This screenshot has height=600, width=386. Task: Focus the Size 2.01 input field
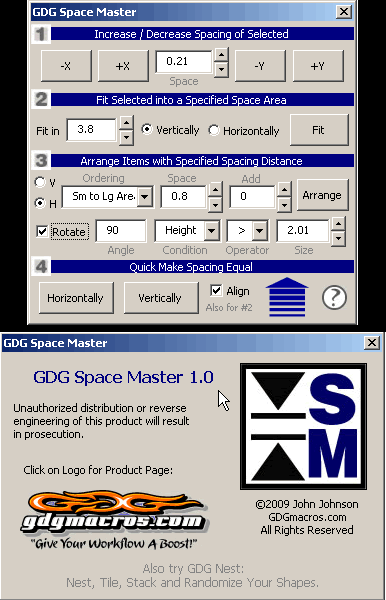pyautogui.click(x=303, y=231)
